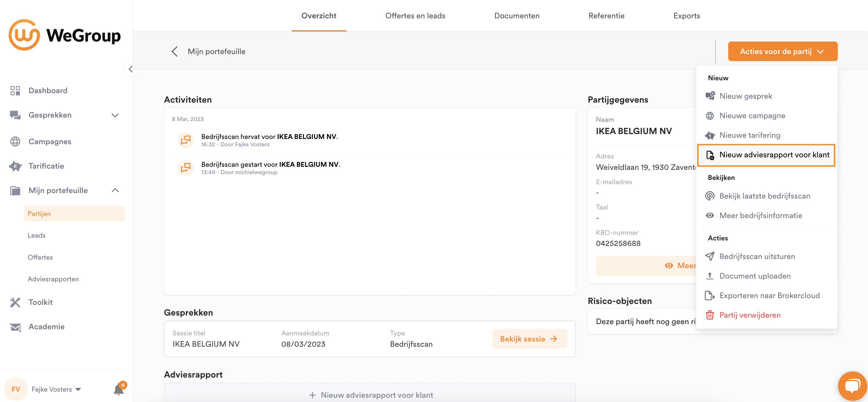Click the 16:32 - Door Fajke Vosters text
The height and width of the screenshot is (402, 868).
(235, 144)
